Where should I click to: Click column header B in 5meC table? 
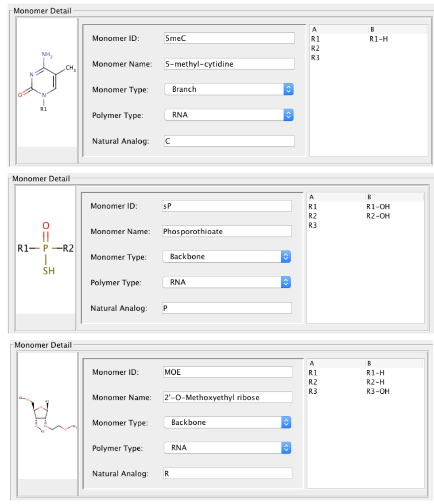coord(398,30)
